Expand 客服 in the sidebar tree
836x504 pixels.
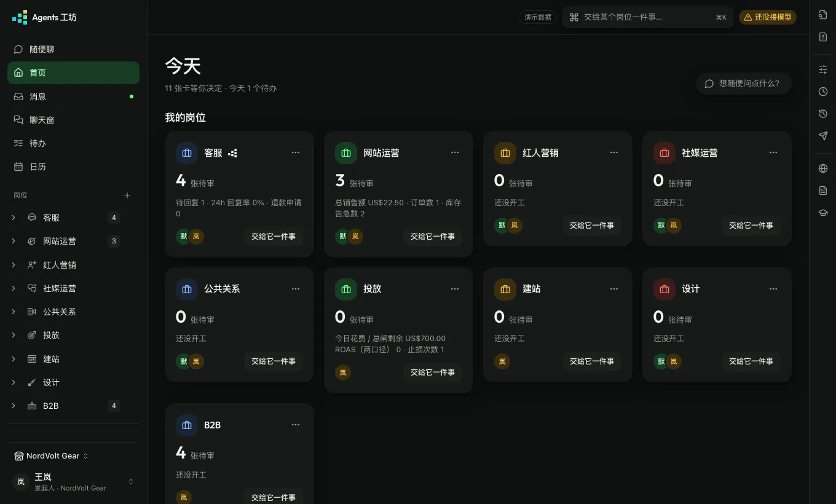click(14, 218)
